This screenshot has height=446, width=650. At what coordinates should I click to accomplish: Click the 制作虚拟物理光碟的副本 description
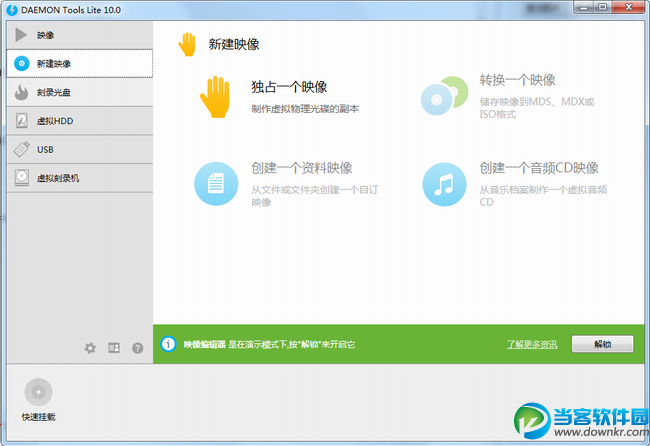point(305,109)
